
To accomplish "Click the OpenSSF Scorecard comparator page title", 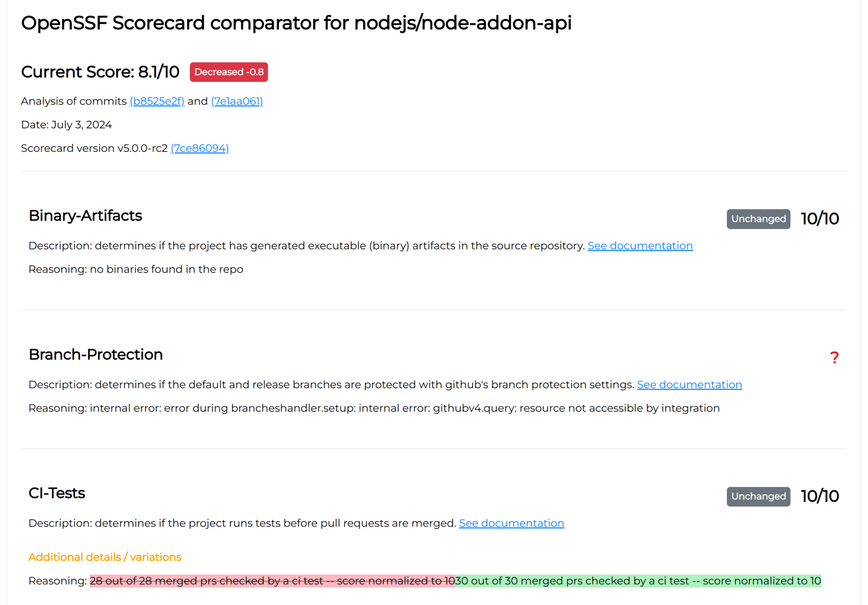I will click(296, 23).
